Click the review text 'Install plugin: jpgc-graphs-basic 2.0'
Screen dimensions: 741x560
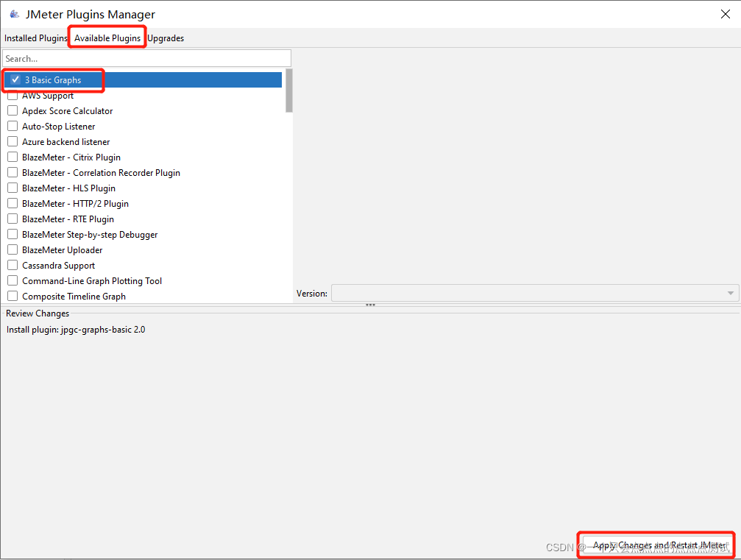(76, 330)
